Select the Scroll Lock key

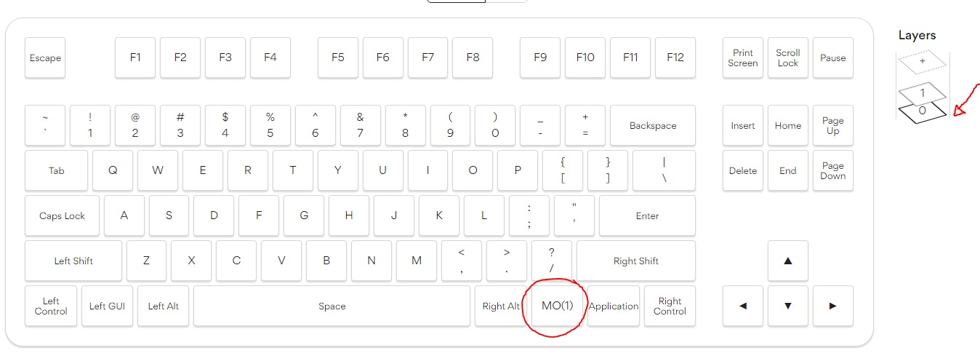pyautogui.click(x=787, y=58)
